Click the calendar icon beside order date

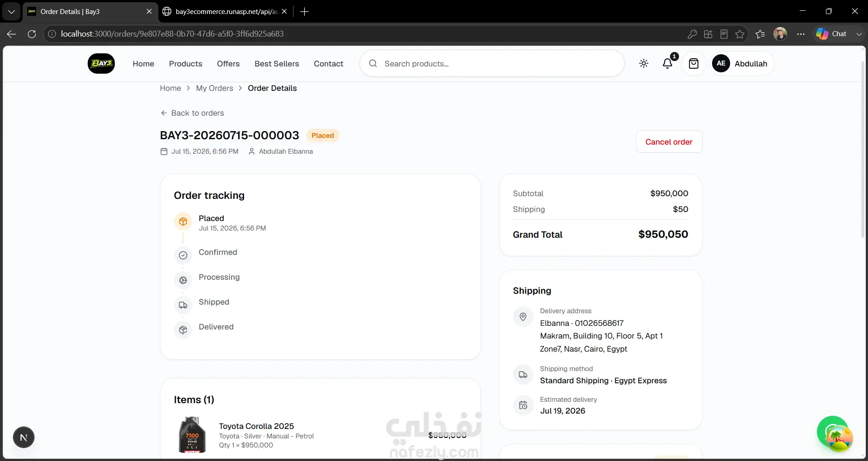pos(164,151)
